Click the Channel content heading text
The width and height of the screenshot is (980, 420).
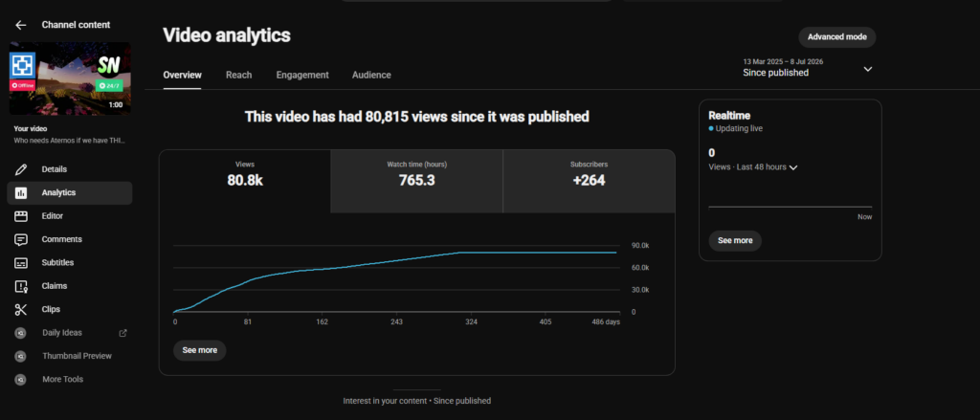76,25
